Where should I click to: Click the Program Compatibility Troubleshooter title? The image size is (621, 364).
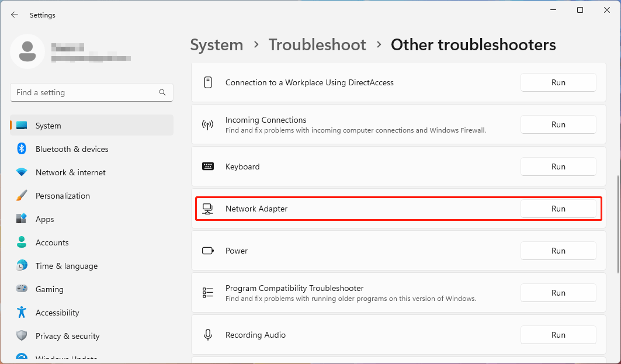(294, 288)
